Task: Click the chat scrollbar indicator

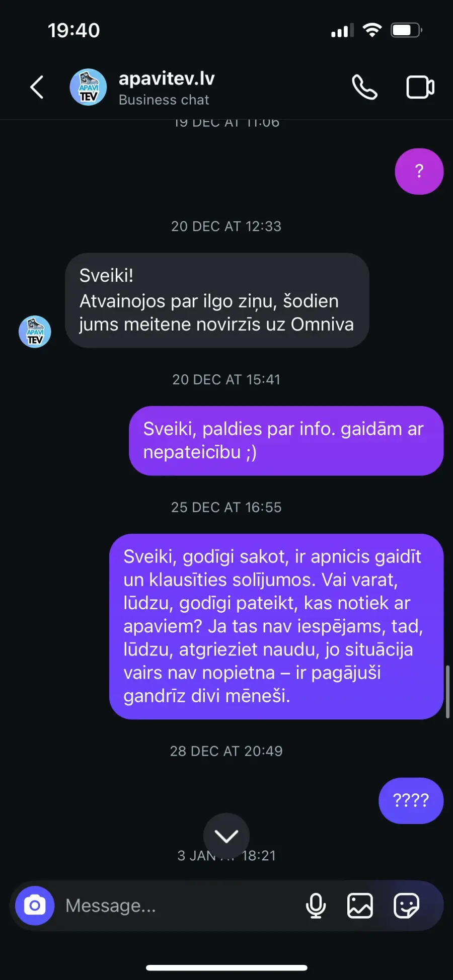Action: 447,691
